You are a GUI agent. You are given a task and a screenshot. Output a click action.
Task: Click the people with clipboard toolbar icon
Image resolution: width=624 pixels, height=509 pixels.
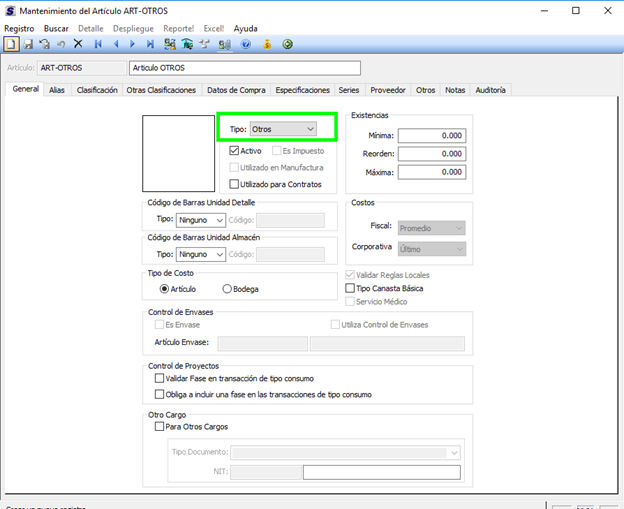pos(225,44)
